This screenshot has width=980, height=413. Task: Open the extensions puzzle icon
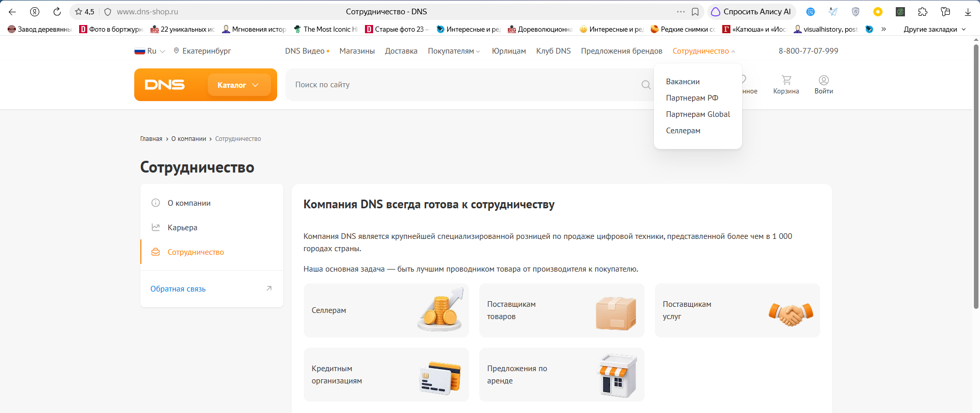pyautogui.click(x=923, y=12)
